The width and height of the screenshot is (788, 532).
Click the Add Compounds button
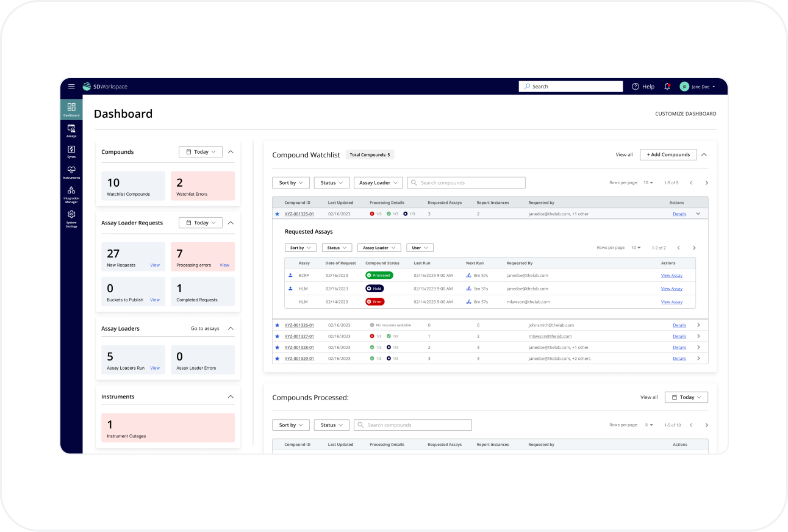pos(668,155)
